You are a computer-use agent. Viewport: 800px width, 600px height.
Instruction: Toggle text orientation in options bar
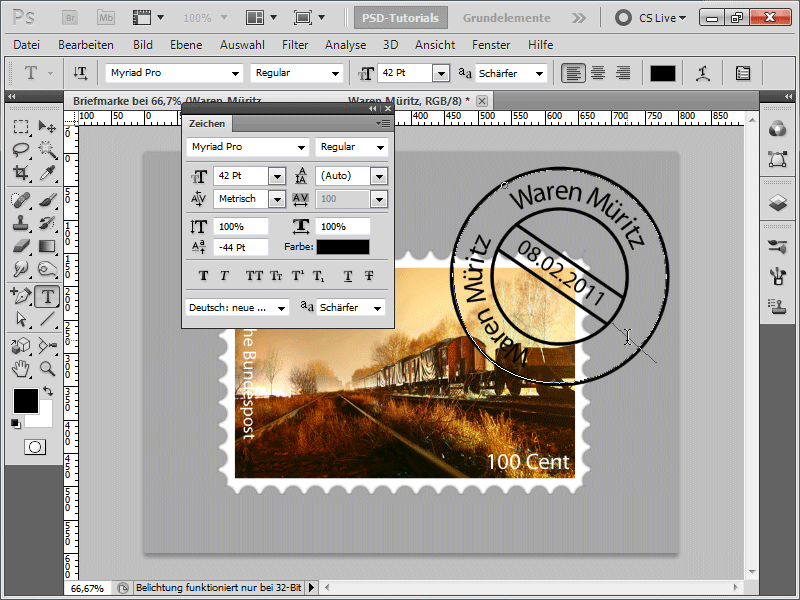tap(80, 73)
